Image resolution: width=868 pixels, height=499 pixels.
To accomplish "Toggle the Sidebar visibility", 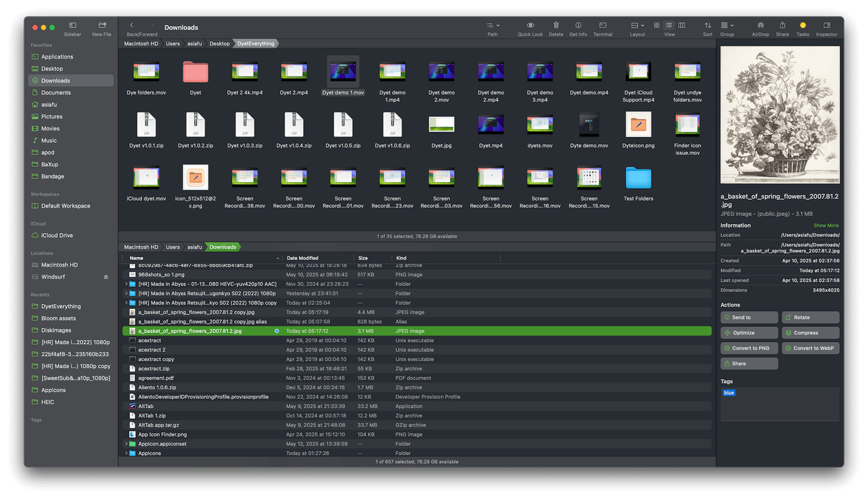I will tap(72, 26).
